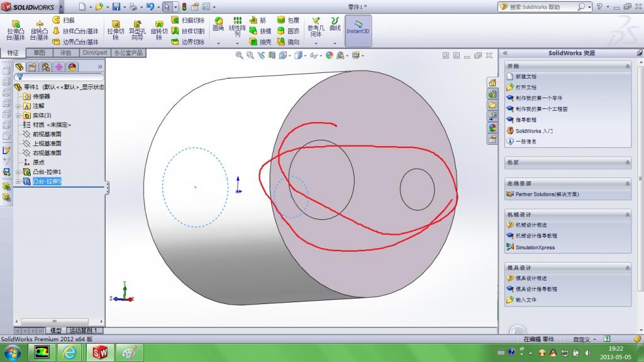Choose the 扫描切除 swept cut tool

187,20
